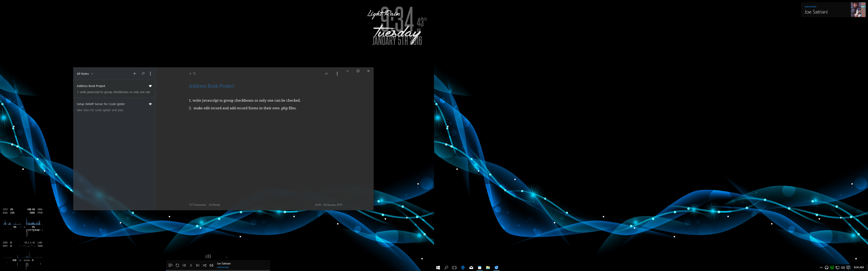868x271 pixels.
Task: Pause the currently playing track
Action: [191, 265]
